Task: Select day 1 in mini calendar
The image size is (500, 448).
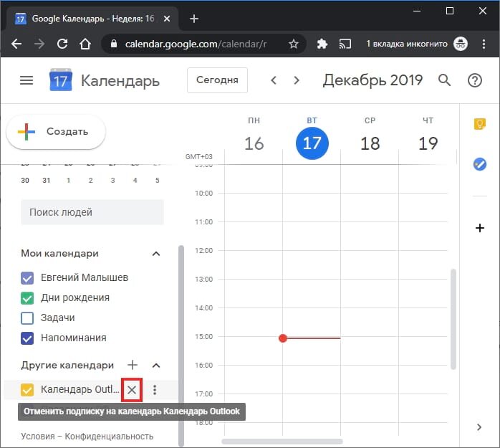Action: (x=68, y=181)
